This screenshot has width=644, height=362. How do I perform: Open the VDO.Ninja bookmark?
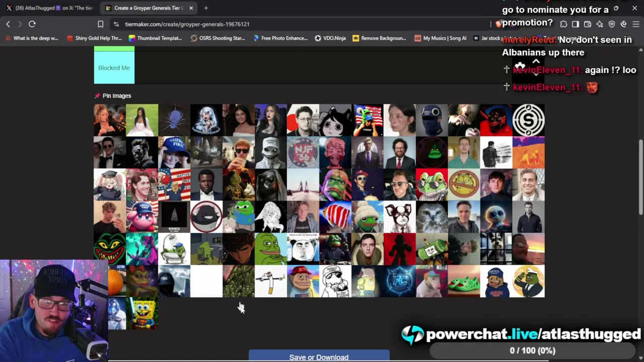point(330,38)
